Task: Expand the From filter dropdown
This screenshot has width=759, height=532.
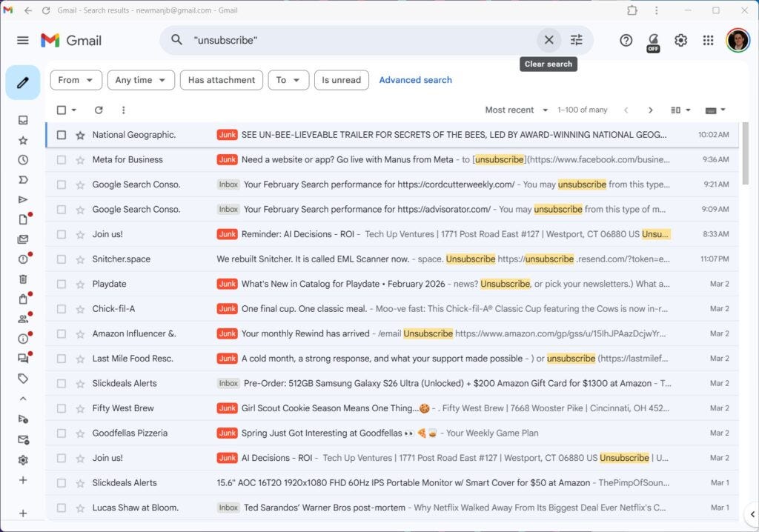Action: pos(76,80)
